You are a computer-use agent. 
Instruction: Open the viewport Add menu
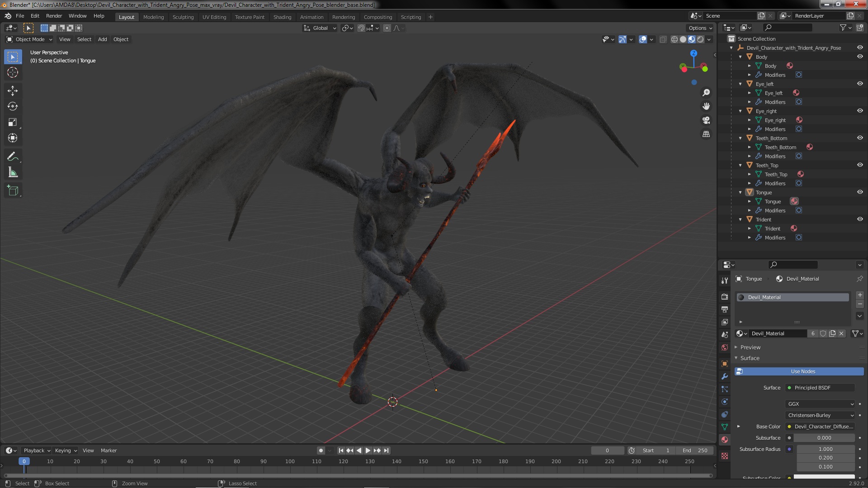click(103, 39)
